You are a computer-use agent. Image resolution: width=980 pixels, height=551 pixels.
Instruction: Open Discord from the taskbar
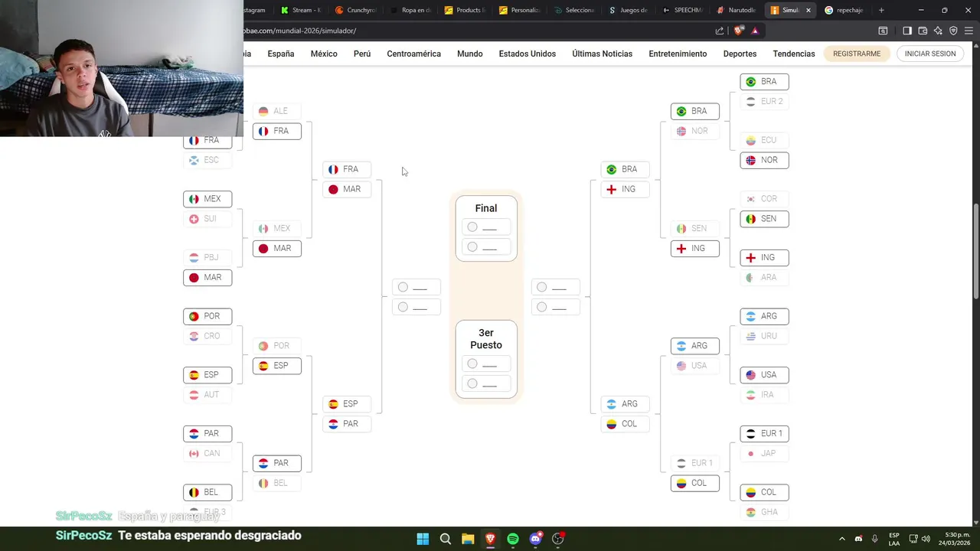coord(535,539)
